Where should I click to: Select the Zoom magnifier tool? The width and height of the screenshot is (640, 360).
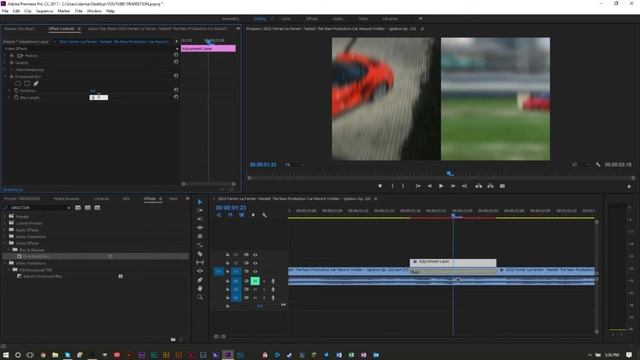click(x=200, y=297)
